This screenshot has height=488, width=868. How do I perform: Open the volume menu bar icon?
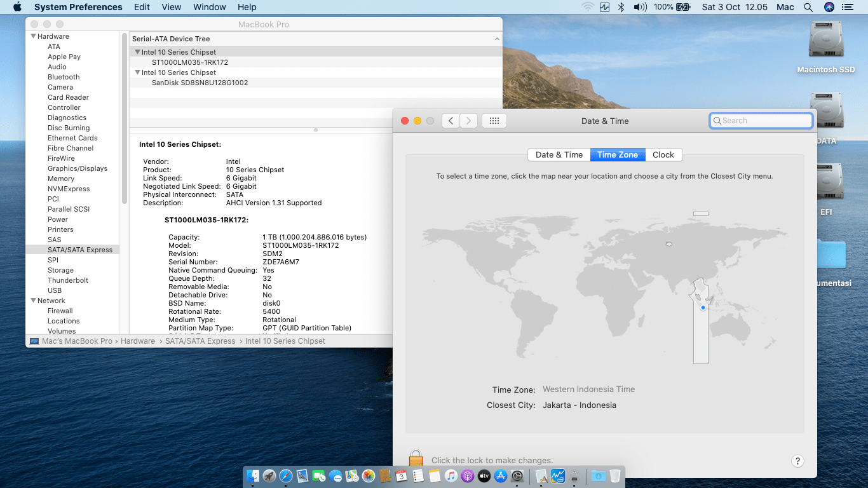click(x=640, y=7)
